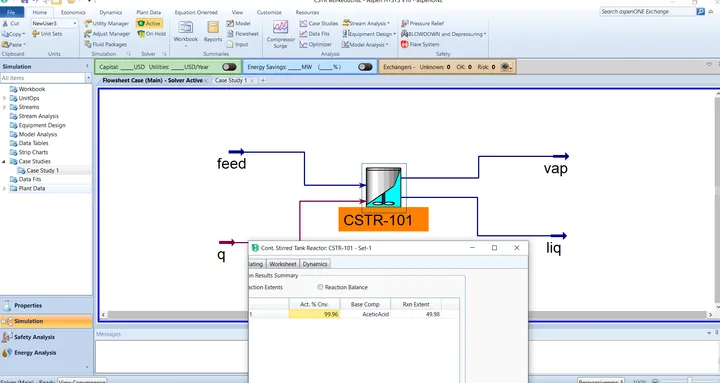720x383 pixels.
Task: Toggle the Capital cost economics switch
Action: [x=229, y=67]
